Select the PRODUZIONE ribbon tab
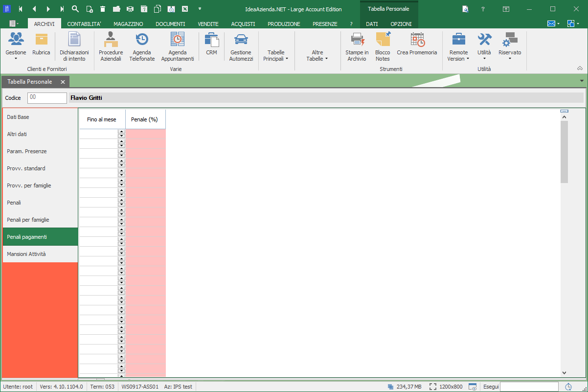Image resolution: width=588 pixels, height=392 pixels. point(284,24)
